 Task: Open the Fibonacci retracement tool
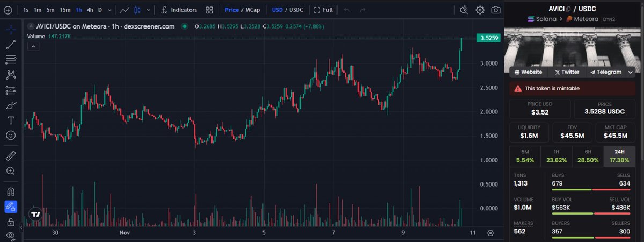point(10,60)
